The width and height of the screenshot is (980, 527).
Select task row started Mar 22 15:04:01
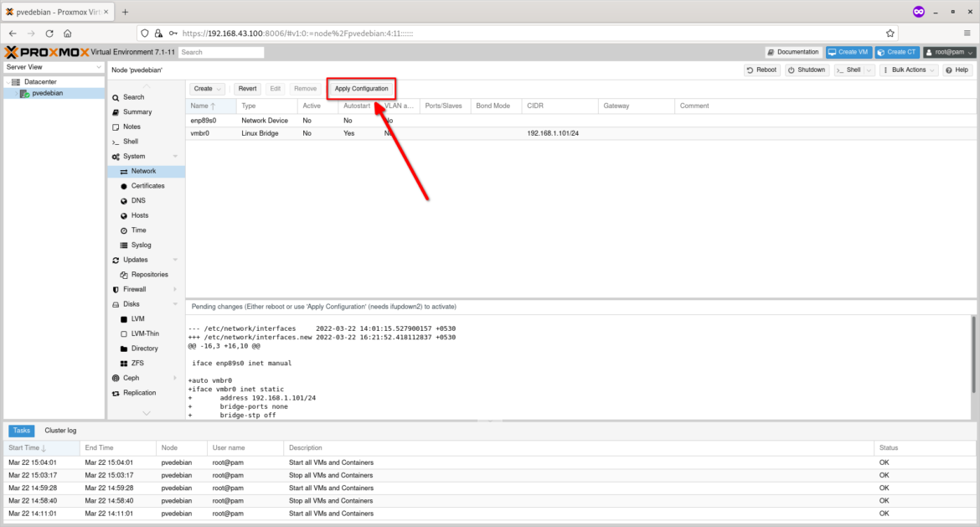489,463
